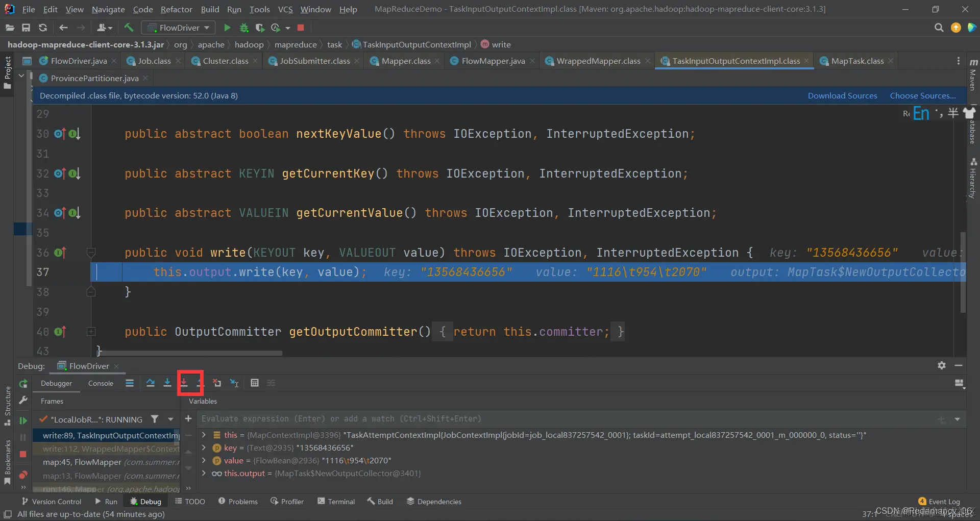980x521 pixels.
Task: Open the Navigate menu
Action: [x=108, y=9]
